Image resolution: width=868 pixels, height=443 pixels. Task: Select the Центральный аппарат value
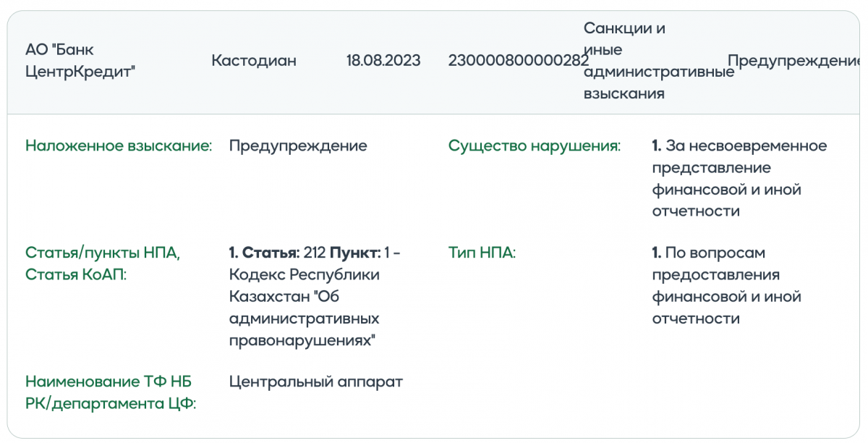point(316,381)
